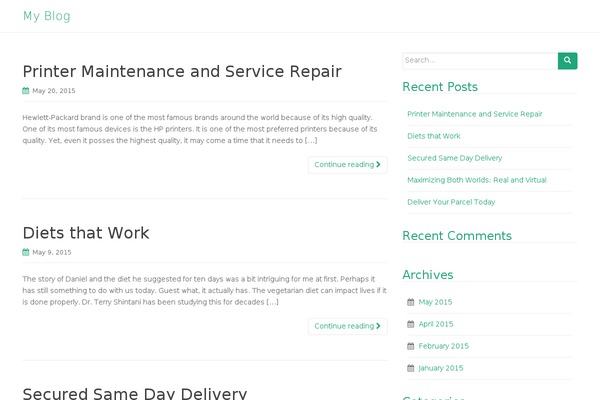This screenshot has height=400, width=600.
Task: Click the Daniel diet story excerpt paragraph
Action: tap(204, 291)
